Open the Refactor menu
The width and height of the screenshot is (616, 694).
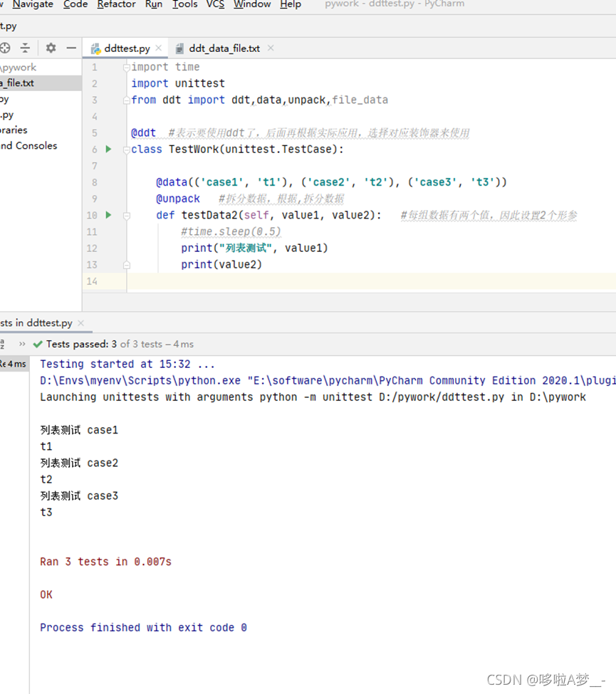(116, 4)
